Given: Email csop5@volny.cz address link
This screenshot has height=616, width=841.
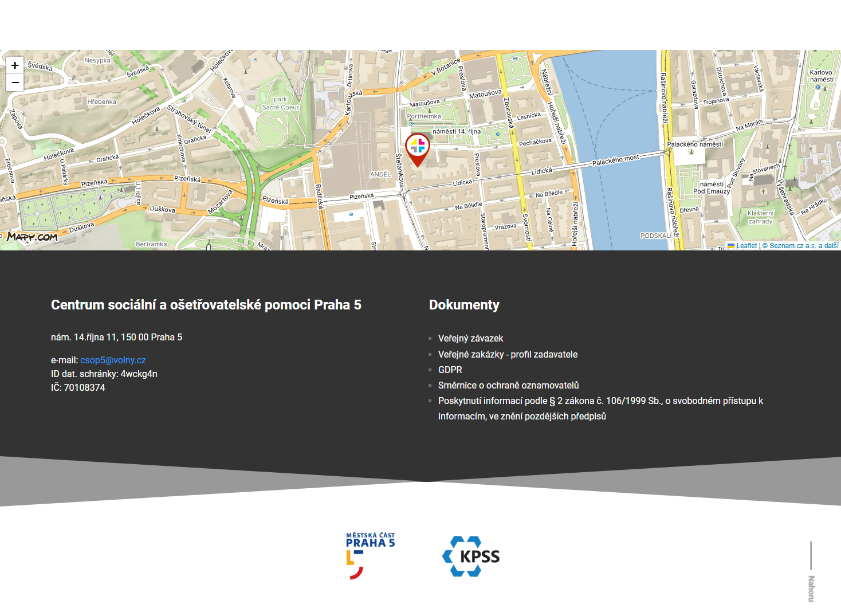Looking at the screenshot, I should click(x=113, y=360).
